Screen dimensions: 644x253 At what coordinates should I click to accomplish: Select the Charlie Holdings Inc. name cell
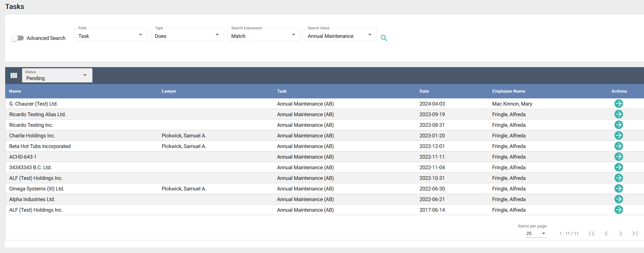(32, 136)
